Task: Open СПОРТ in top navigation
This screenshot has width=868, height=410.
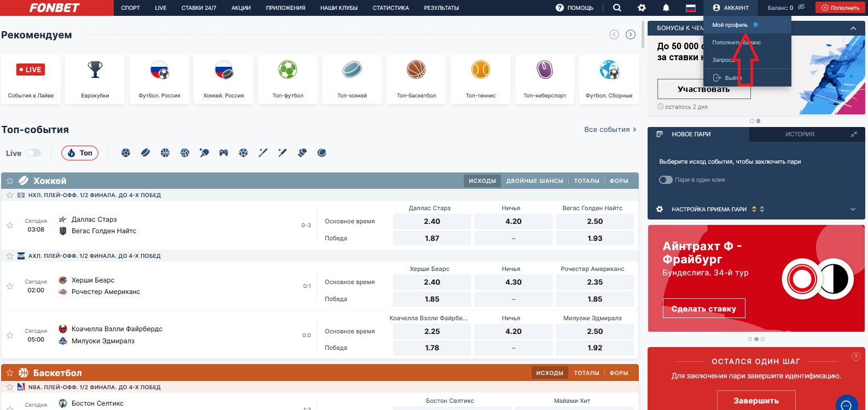Action: 130,8
